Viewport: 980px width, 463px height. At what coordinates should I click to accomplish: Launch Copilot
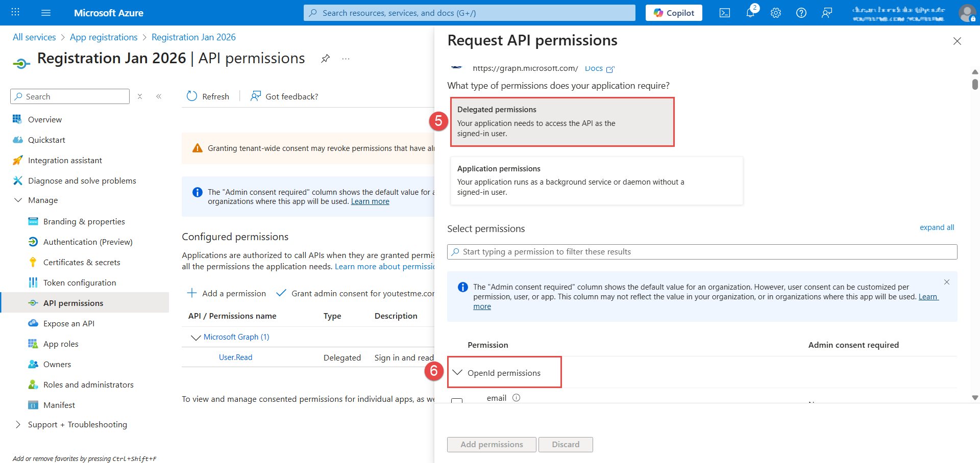pos(673,13)
